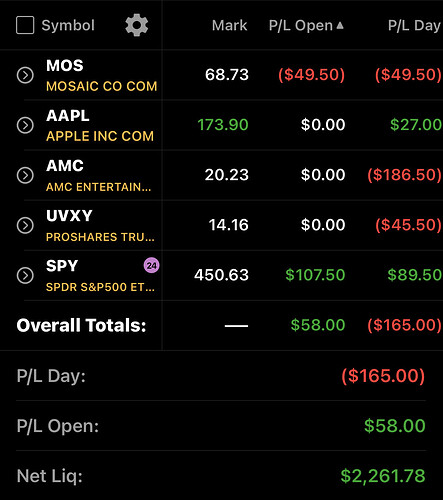
Task: Sort by the Mark column header
Action: pyautogui.click(x=229, y=25)
